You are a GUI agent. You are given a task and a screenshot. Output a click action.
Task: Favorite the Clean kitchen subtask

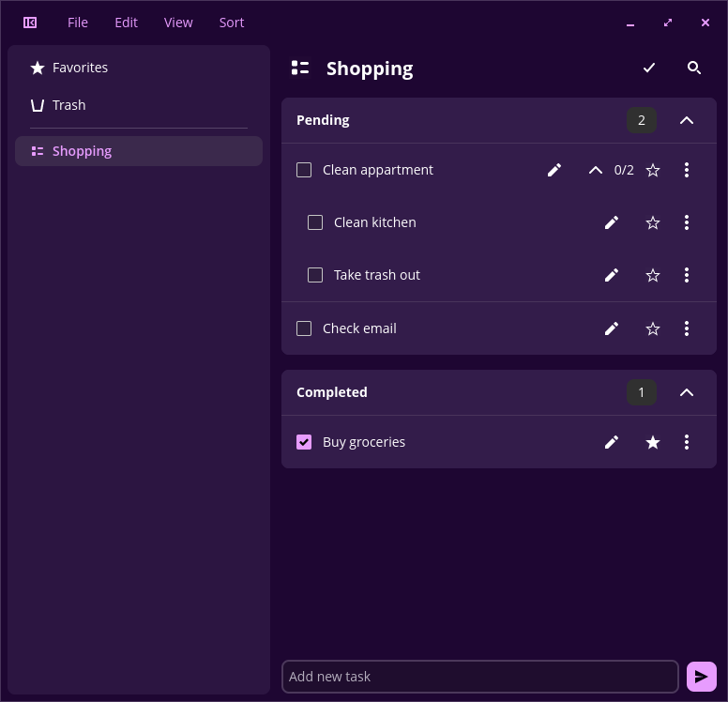tap(653, 222)
